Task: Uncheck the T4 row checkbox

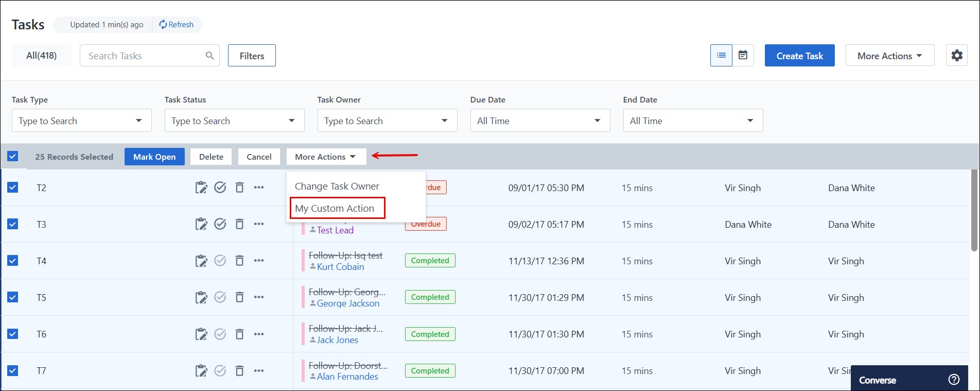Action: [x=13, y=260]
